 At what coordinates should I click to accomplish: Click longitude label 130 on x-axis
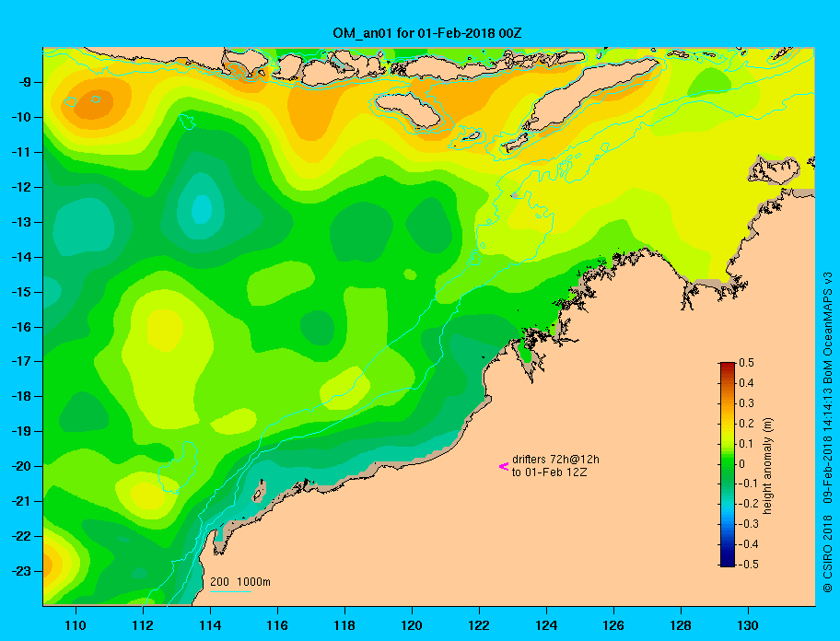(x=748, y=625)
